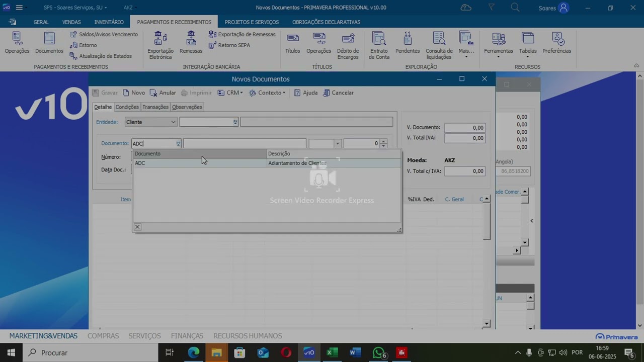Open the search magnifier in title bar
Image resolution: width=644 pixels, height=362 pixels.
[x=515, y=8]
